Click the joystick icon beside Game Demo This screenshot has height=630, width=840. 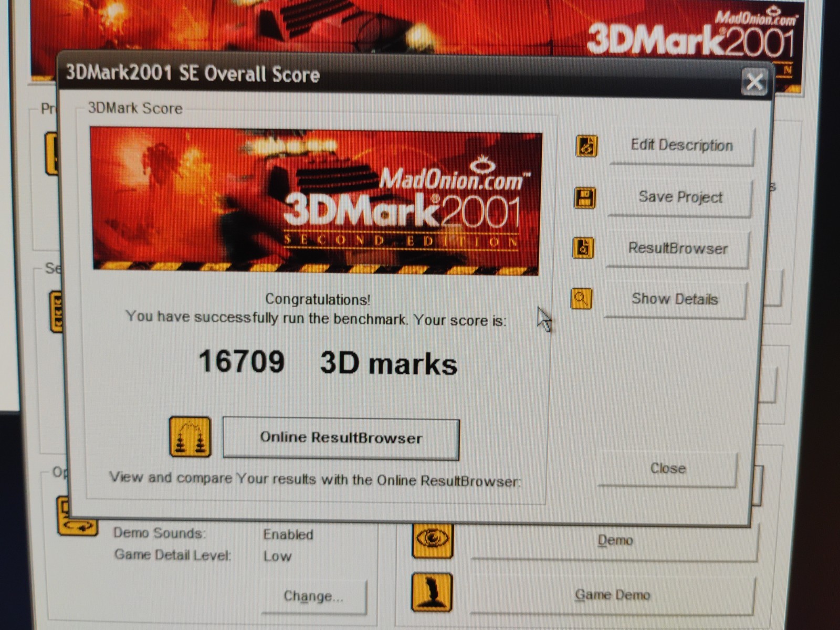click(x=431, y=592)
